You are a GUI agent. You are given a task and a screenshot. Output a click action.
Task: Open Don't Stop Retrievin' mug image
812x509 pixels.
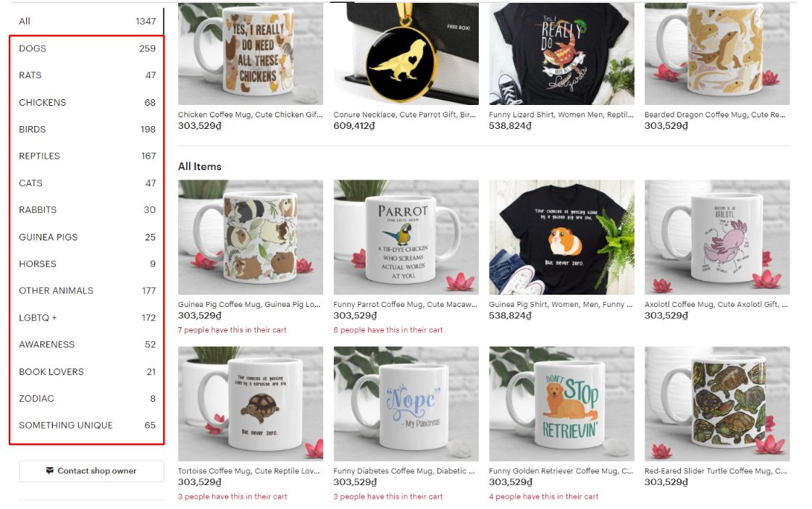[561, 404]
